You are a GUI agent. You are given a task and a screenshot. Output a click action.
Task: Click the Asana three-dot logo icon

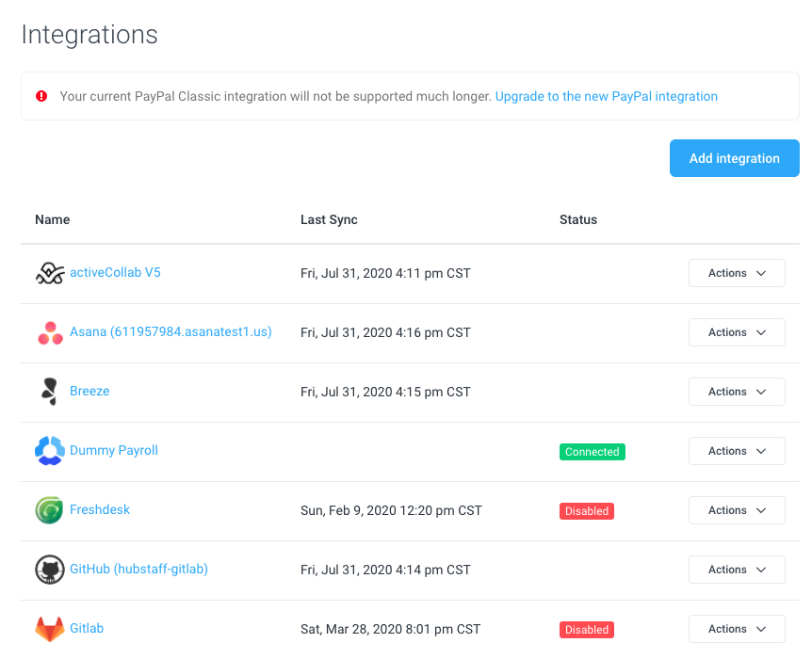point(50,333)
